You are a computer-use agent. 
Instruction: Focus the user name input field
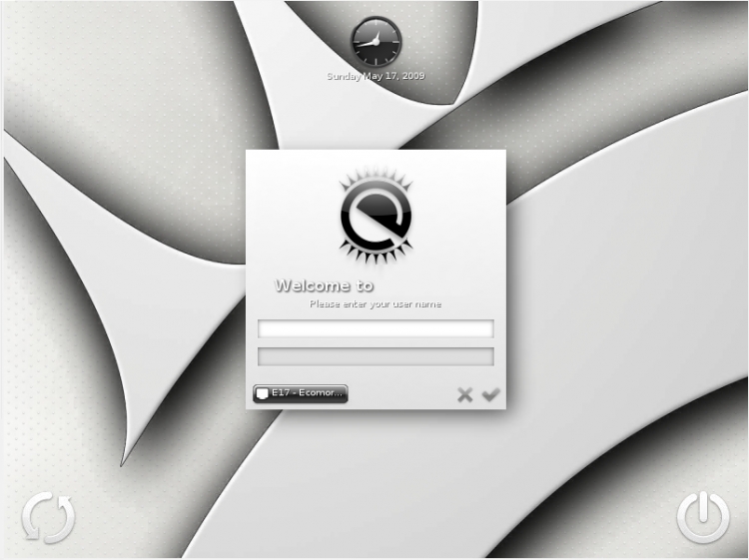pos(375,329)
